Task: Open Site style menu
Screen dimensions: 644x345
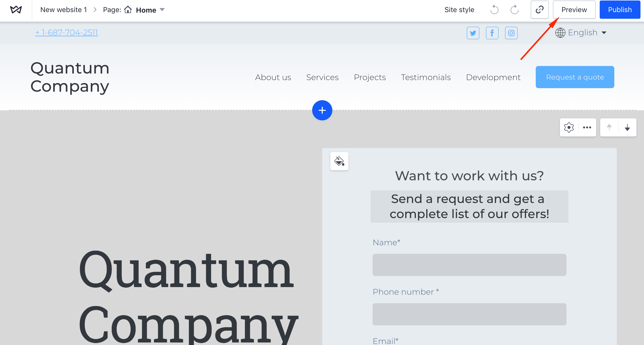Action: pos(459,10)
